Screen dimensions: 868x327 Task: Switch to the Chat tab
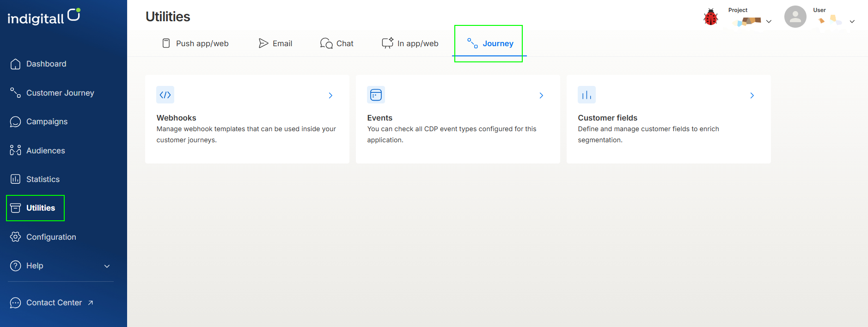[x=337, y=43]
